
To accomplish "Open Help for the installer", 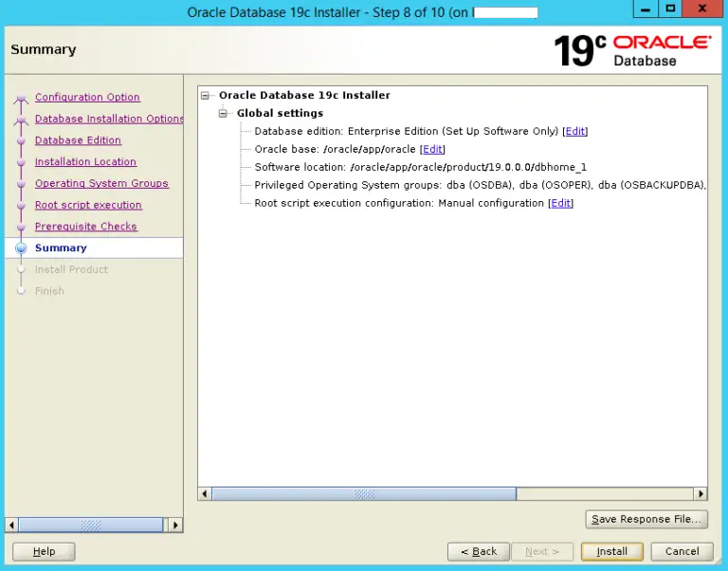I will pyautogui.click(x=44, y=551).
